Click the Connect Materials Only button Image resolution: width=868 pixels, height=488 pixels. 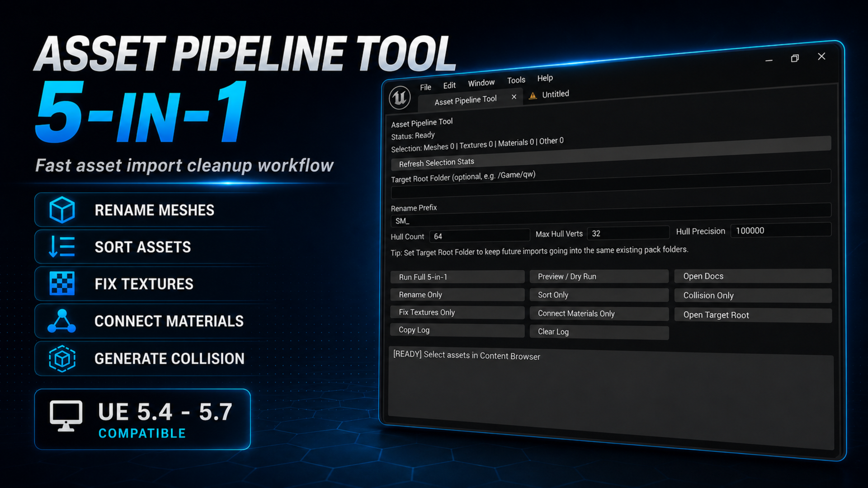(x=599, y=314)
